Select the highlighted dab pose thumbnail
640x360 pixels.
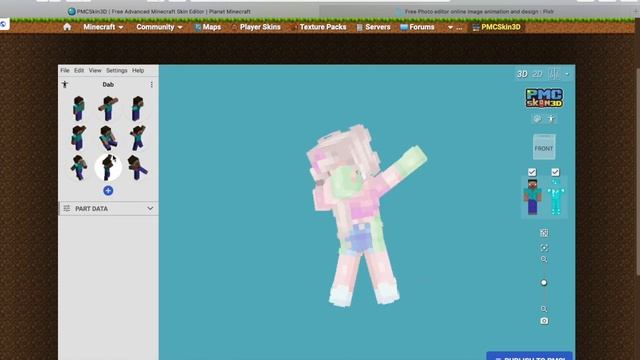108,167
